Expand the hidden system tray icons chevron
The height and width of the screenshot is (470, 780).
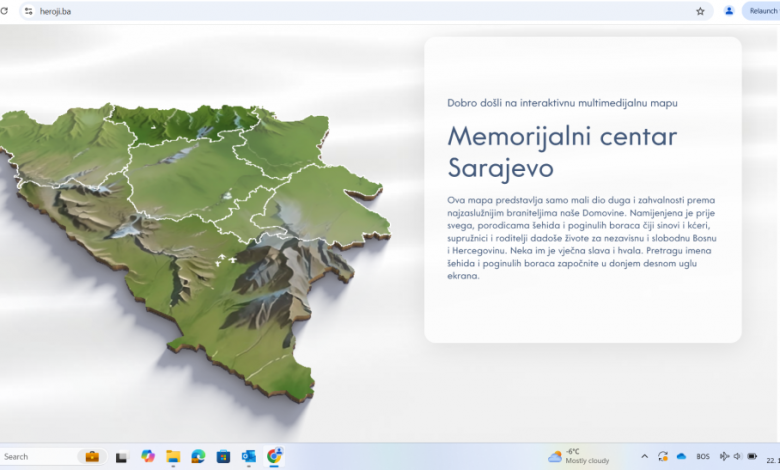pos(644,456)
